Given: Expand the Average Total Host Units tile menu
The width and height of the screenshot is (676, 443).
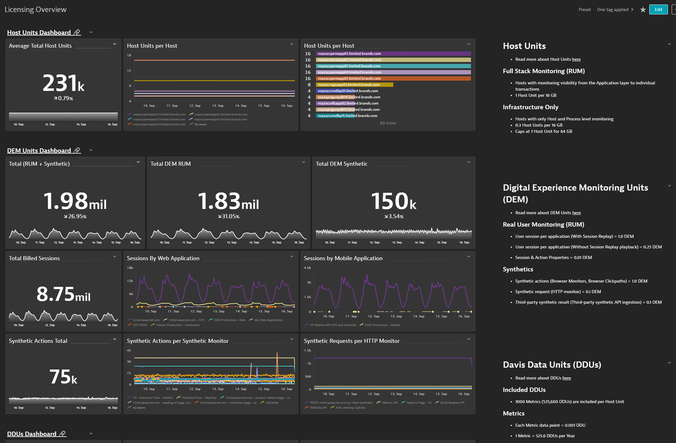Looking at the screenshot, I should (x=114, y=46).
